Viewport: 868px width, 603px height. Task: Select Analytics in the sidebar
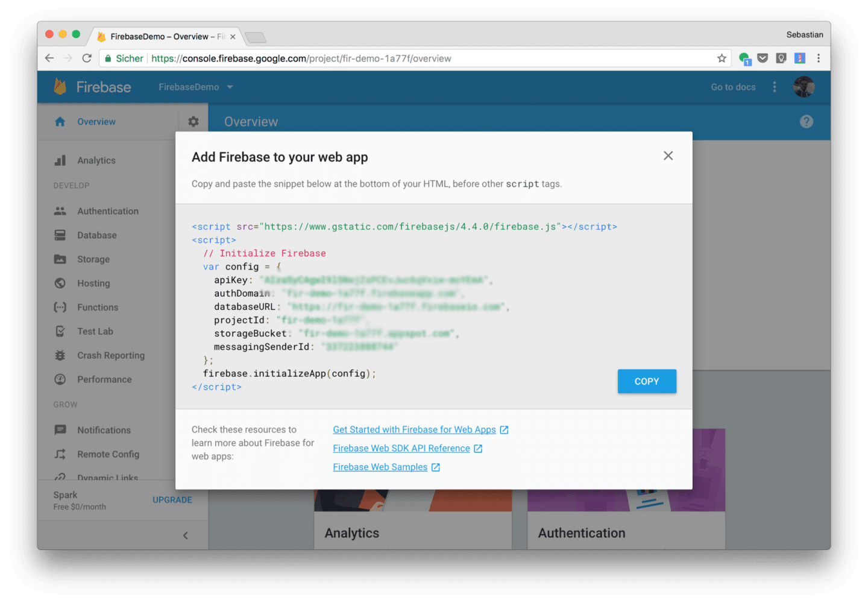[x=96, y=160]
